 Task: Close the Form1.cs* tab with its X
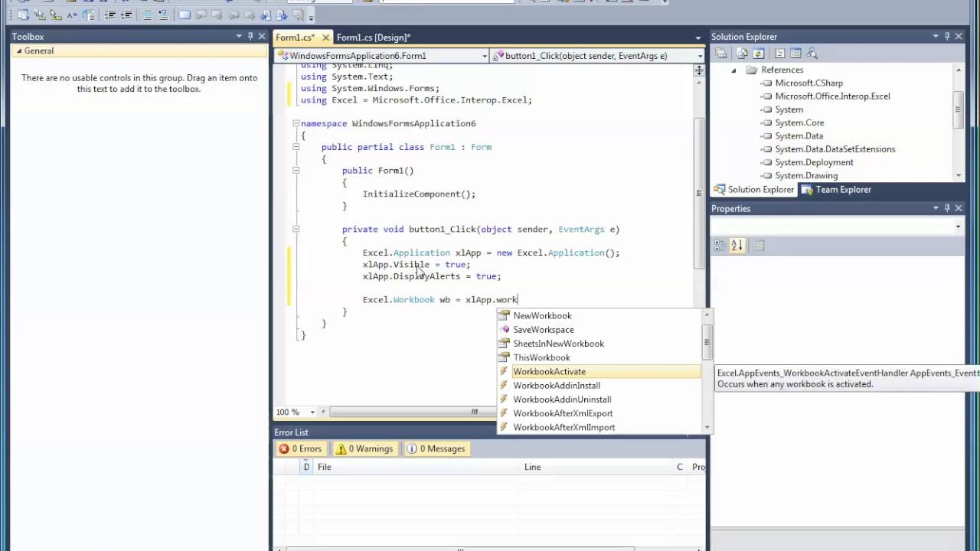[x=326, y=37]
